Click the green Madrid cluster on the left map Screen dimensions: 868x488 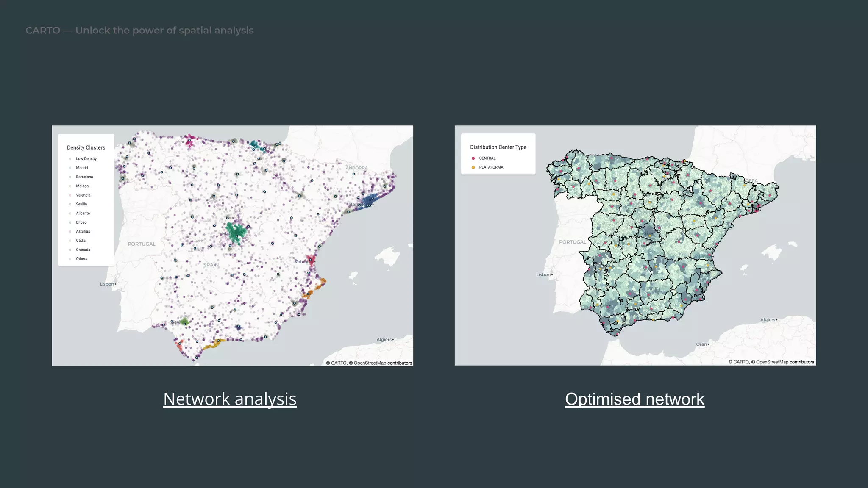pos(236,233)
